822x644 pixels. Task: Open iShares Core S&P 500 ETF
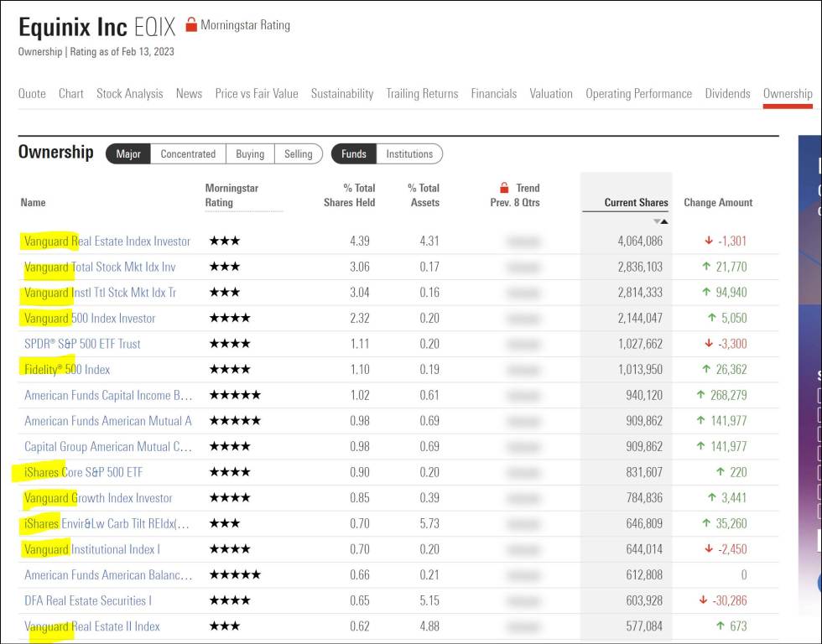click(83, 473)
